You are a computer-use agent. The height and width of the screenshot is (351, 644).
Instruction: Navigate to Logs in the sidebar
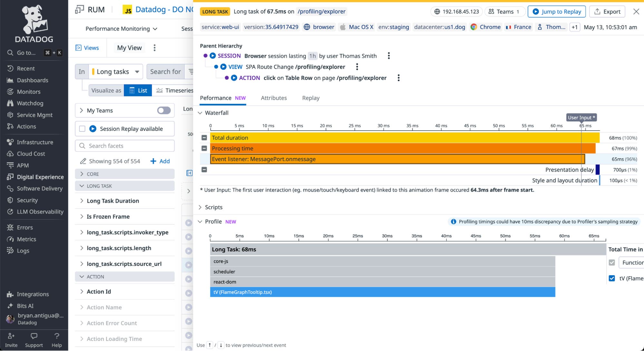pyautogui.click(x=23, y=250)
